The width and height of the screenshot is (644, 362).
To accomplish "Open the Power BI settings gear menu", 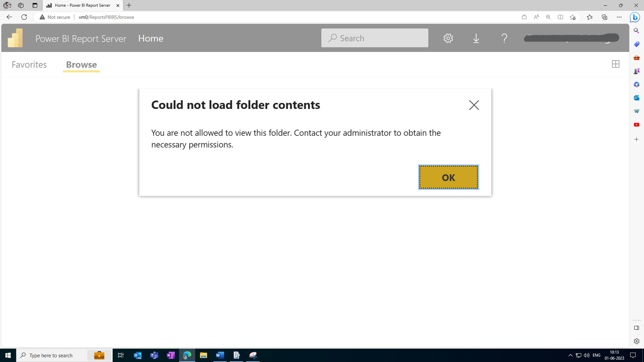I will 448,38.
